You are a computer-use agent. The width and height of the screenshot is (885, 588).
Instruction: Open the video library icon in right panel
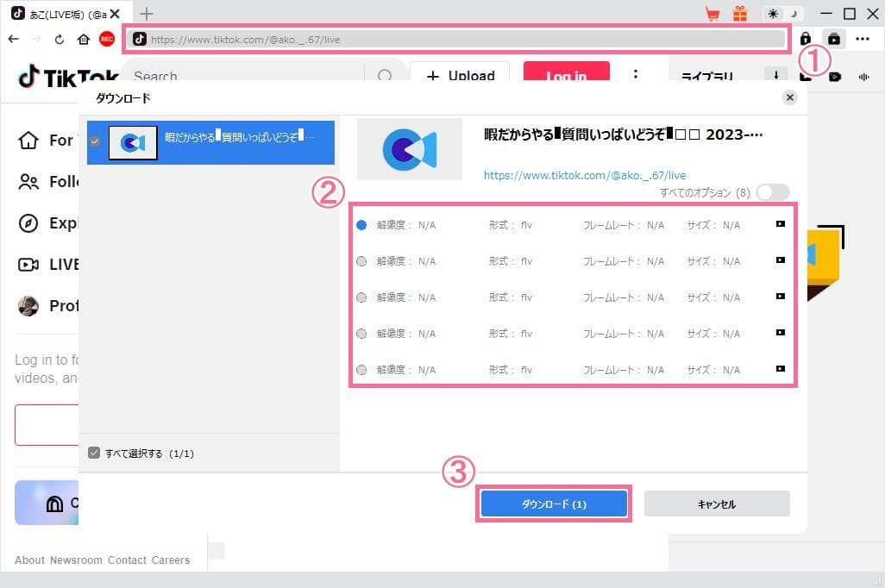coord(835,77)
